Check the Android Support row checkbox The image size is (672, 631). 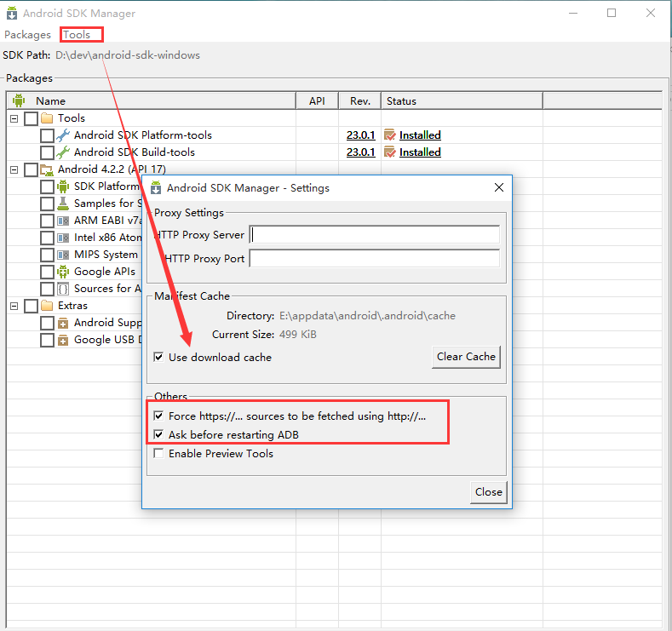point(47,323)
